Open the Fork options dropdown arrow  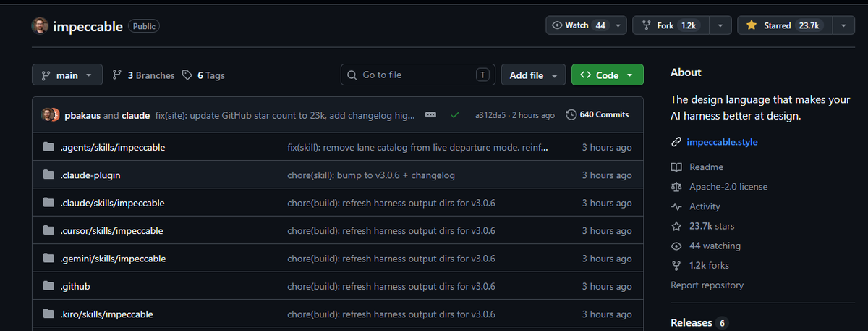(x=719, y=25)
